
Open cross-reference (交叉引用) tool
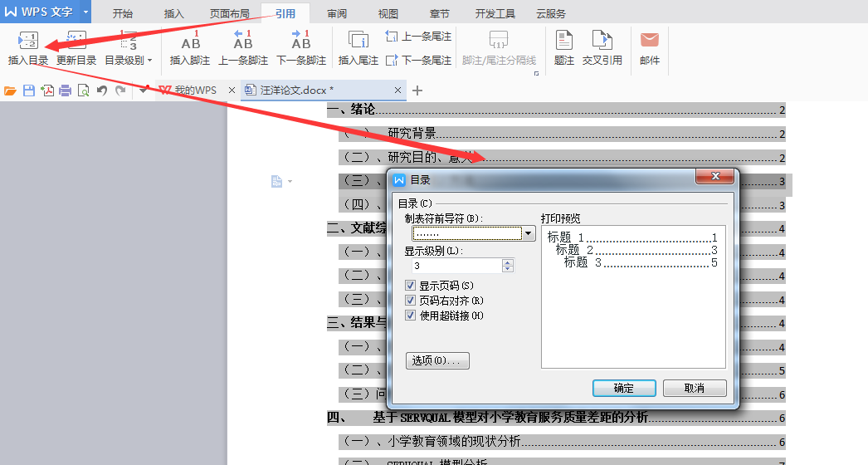[x=602, y=49]
